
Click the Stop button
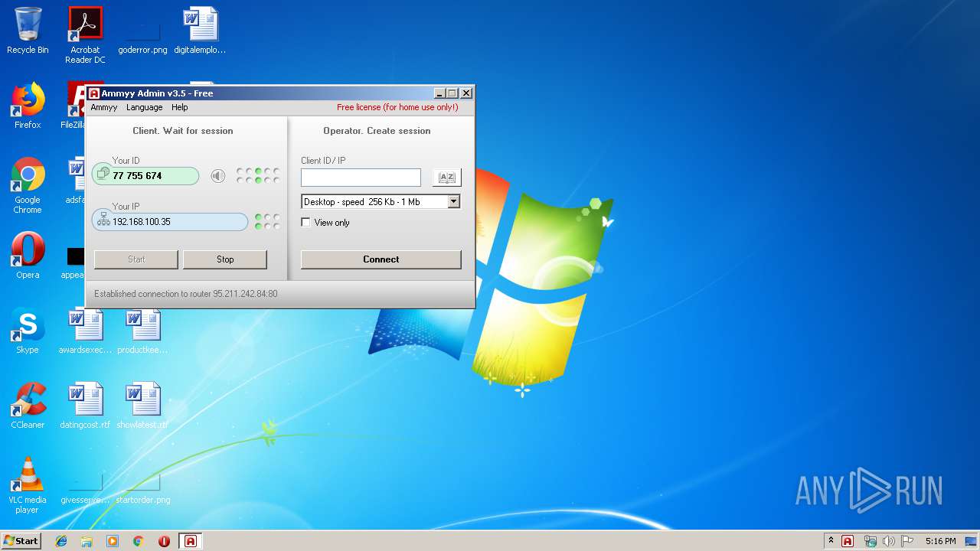(225, 259)
